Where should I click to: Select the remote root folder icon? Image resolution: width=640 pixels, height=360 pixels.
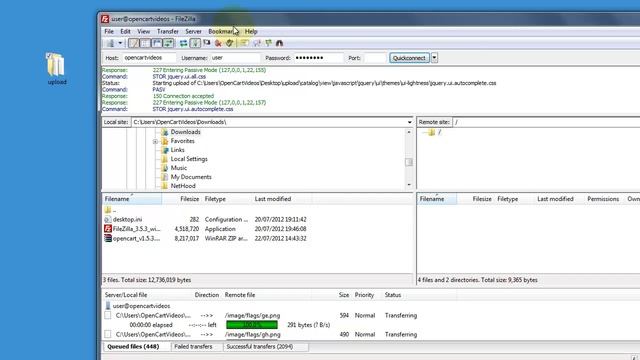431,132
